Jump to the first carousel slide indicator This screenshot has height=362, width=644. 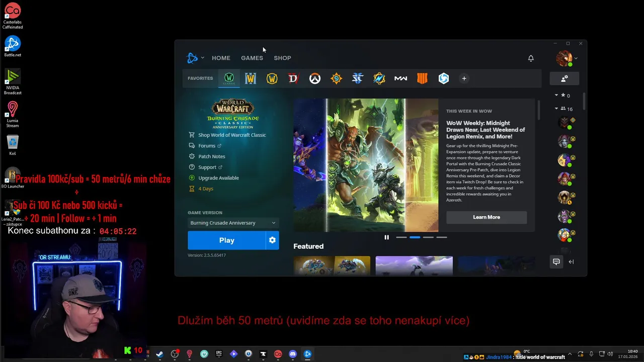pyautogui.click(x=401, y=237)
